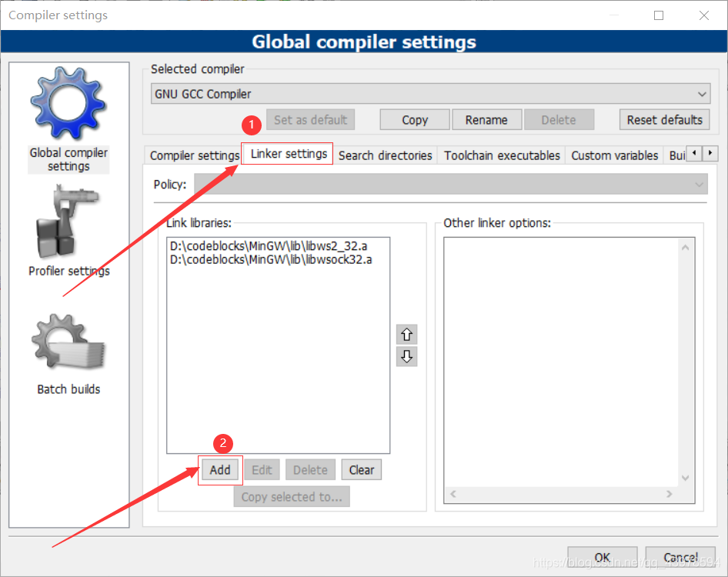Add a new link library
The height and width of the screenshot is (577, 728).
click(x=220, y=470)
